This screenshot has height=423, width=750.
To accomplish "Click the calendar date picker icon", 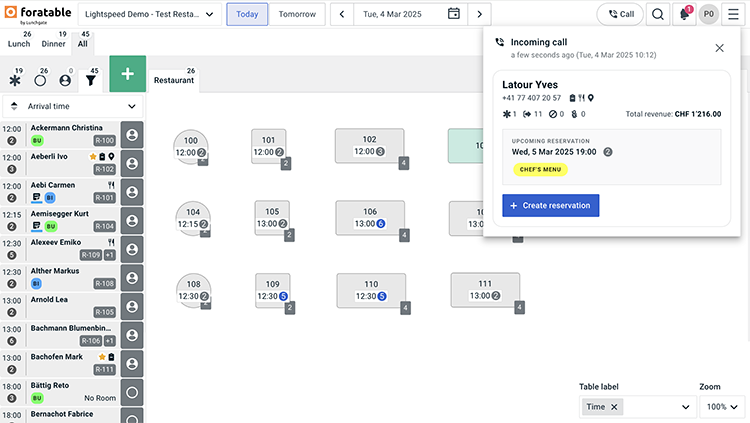I will (x=454, y=14).
